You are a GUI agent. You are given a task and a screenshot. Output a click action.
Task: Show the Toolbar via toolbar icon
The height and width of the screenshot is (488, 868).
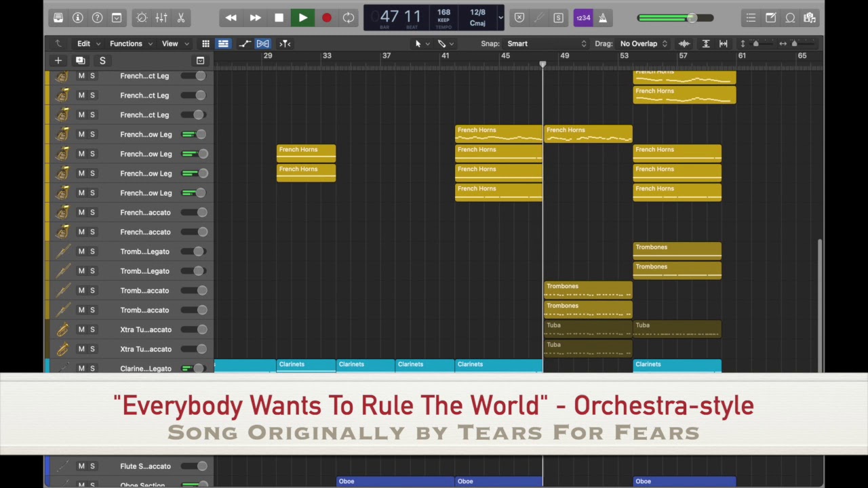pyautogui.click(x=117, y=18)
